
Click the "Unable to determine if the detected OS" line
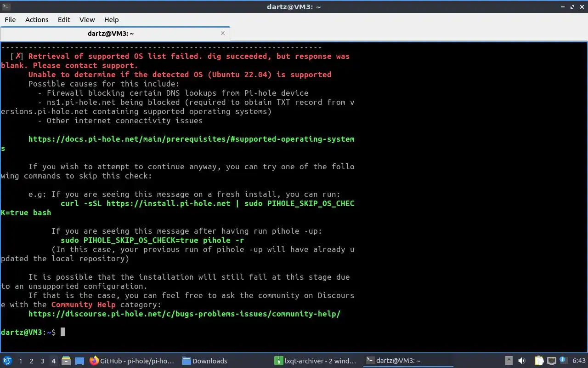(180, 75)
